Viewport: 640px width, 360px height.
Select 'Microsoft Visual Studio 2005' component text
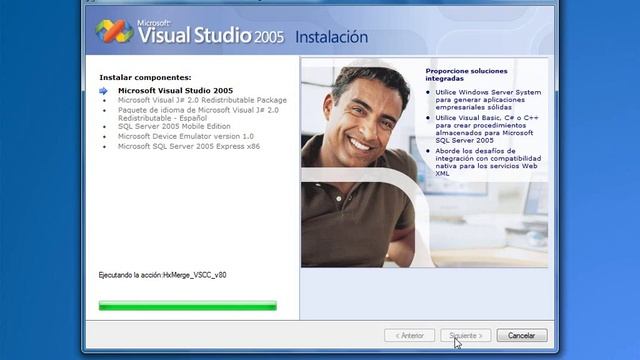176,91
